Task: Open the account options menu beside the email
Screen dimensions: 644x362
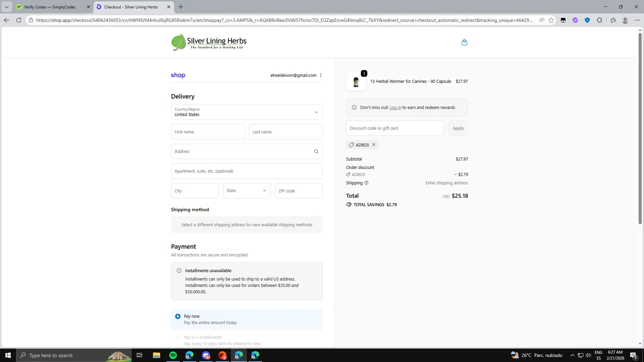Action: tap(321, 75)
